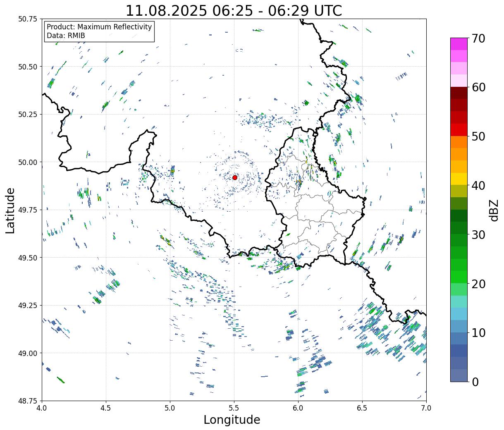This screenshot has width=504, height=430.
Task: Click the dBZ colorbar label
Action: pyautogui.click(x=494, y=210)
